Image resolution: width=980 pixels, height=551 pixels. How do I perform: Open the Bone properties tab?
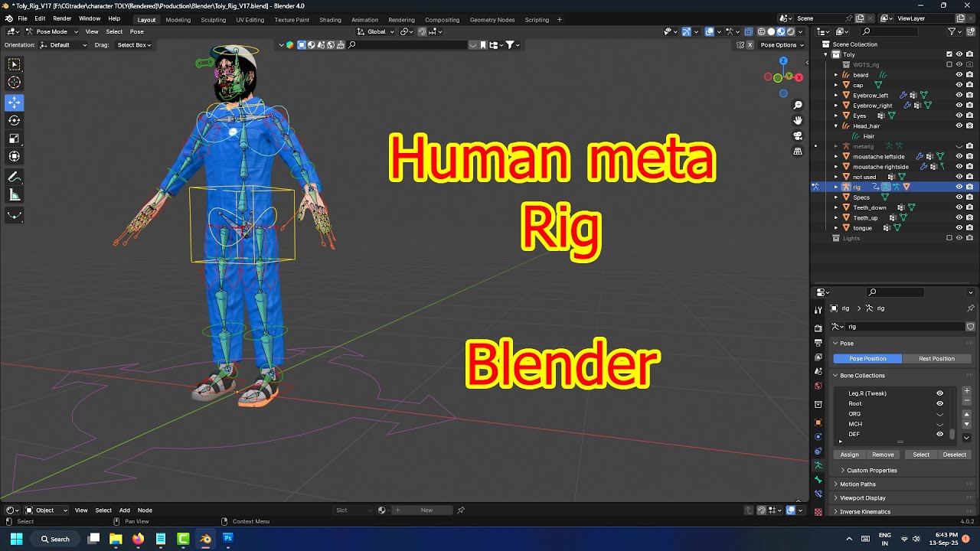click(x=818, y=480)
